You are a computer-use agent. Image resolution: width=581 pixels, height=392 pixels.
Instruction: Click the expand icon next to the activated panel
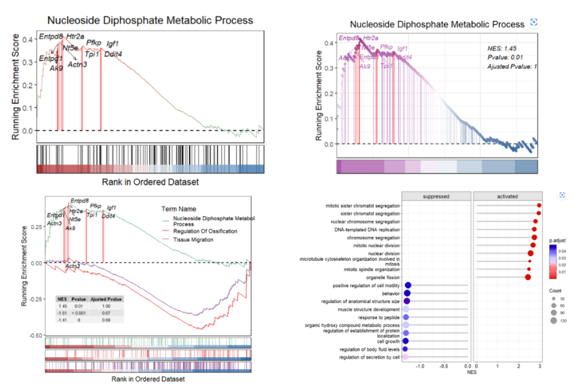(562, 195)
